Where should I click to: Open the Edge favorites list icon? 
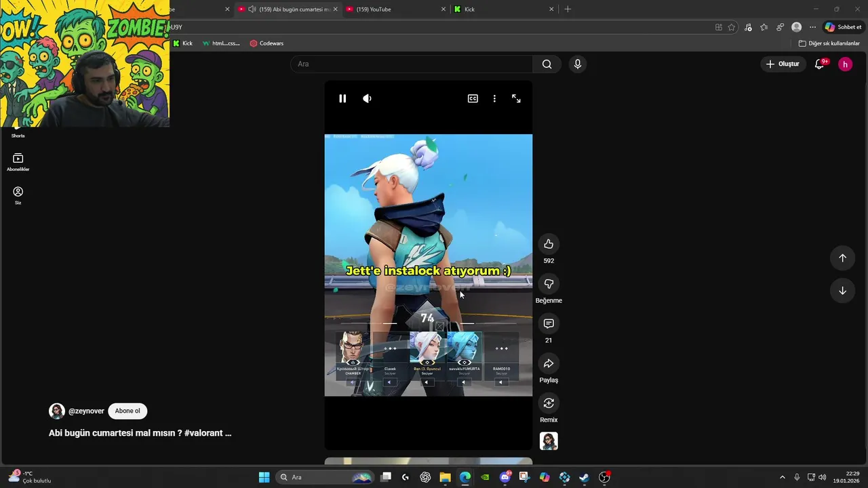pos(764,27)
